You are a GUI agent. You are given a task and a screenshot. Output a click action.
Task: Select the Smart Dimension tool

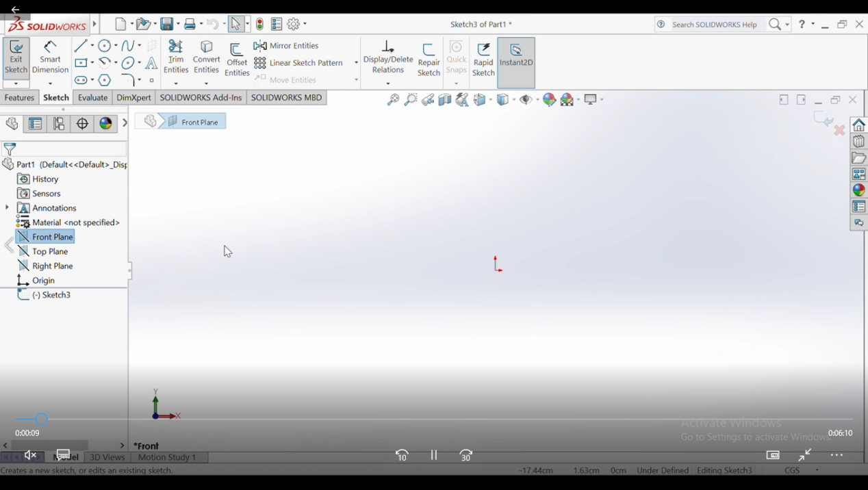tap(50, 58)
